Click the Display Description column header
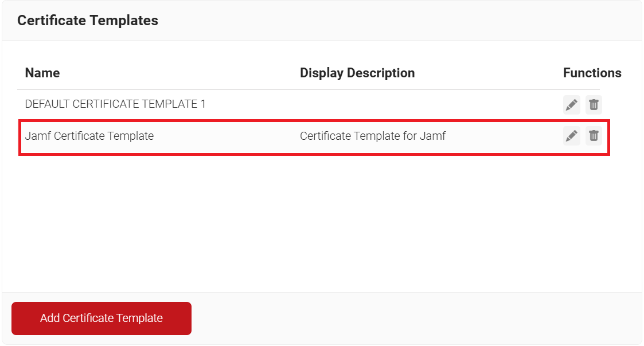 357,73
